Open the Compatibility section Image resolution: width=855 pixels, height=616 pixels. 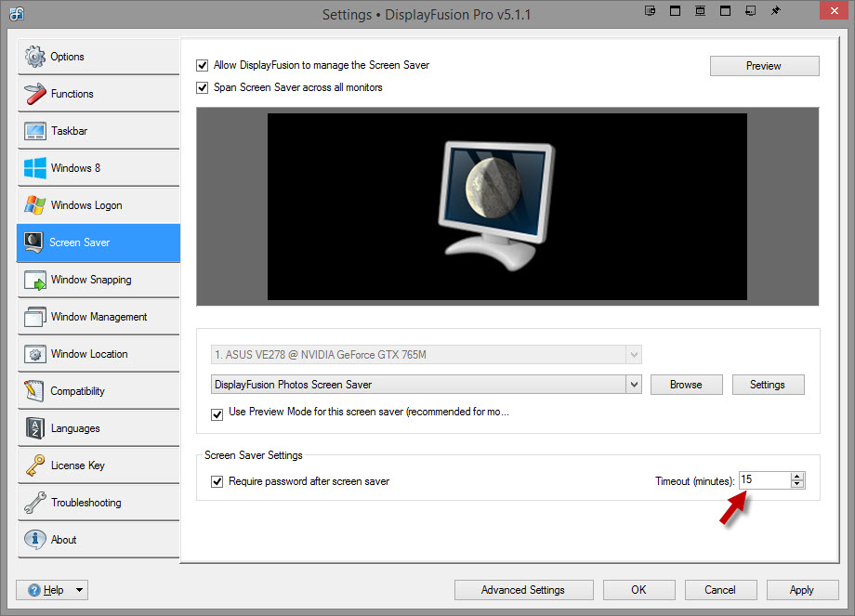tap(77, 391)
